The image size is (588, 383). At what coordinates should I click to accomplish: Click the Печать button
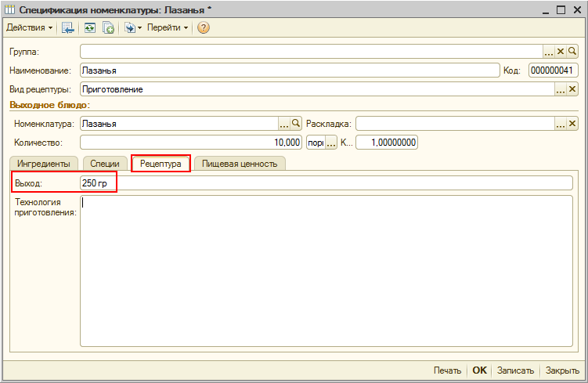pyautogui.click(x=447, y=370)
